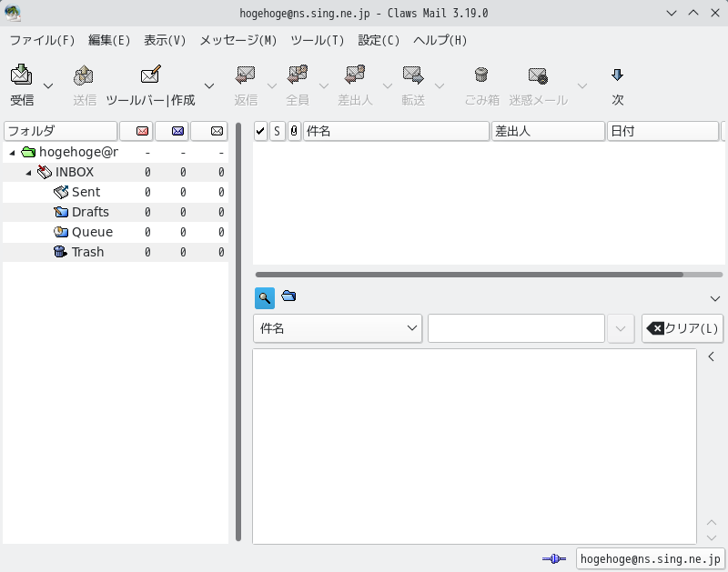Click the compose message pencil icon

coord(150,75)
